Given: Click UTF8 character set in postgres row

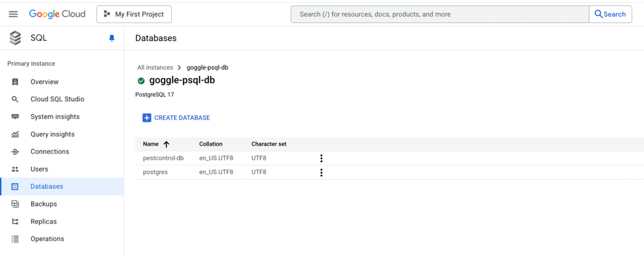Looking at the screenshot, I should click(259, 172).
